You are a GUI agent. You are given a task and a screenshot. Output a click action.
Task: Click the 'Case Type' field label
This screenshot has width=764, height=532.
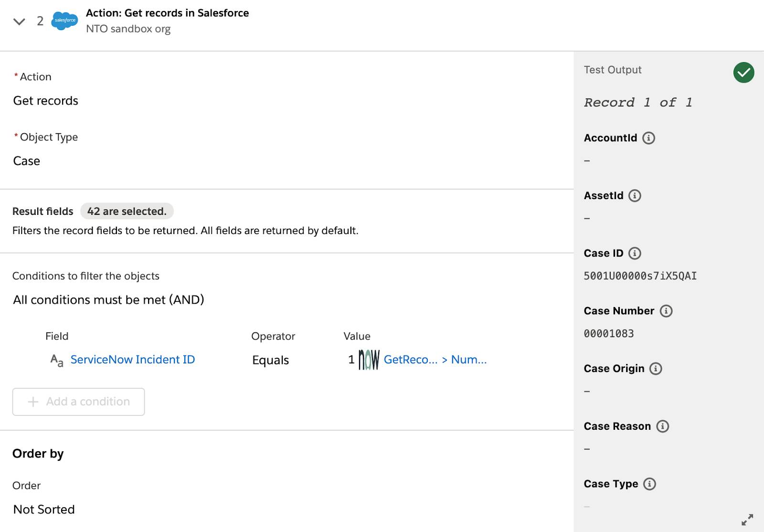click(x=611, y=484)
